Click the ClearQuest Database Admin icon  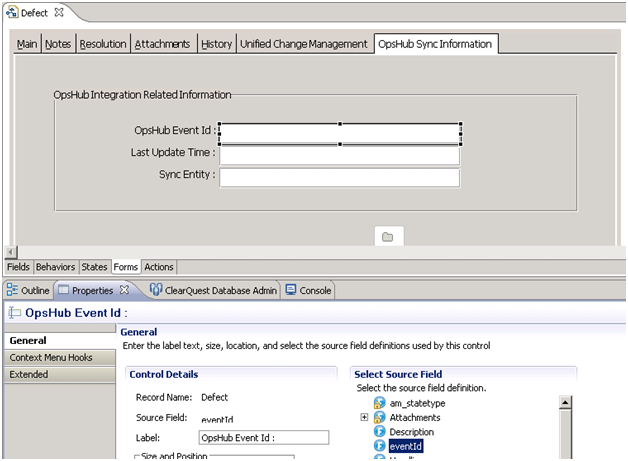157,290
